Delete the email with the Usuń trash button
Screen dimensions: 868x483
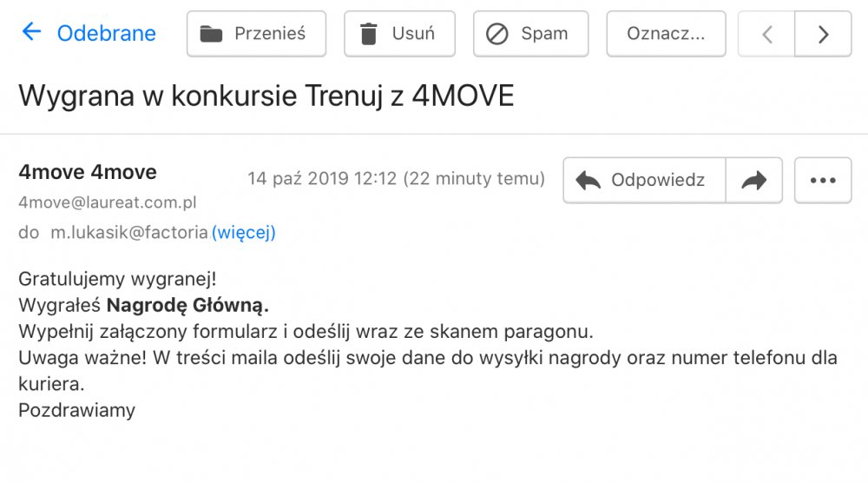pos(399,34)
